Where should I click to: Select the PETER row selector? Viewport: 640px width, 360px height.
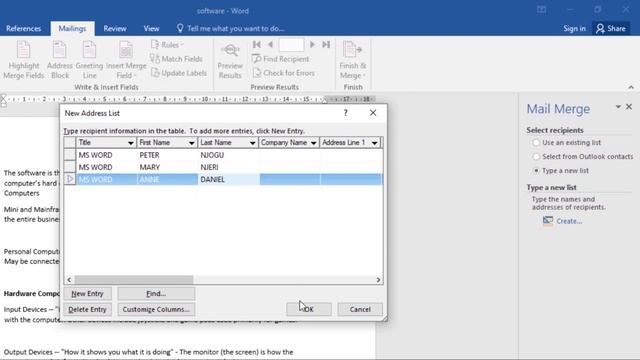(70, 155)
